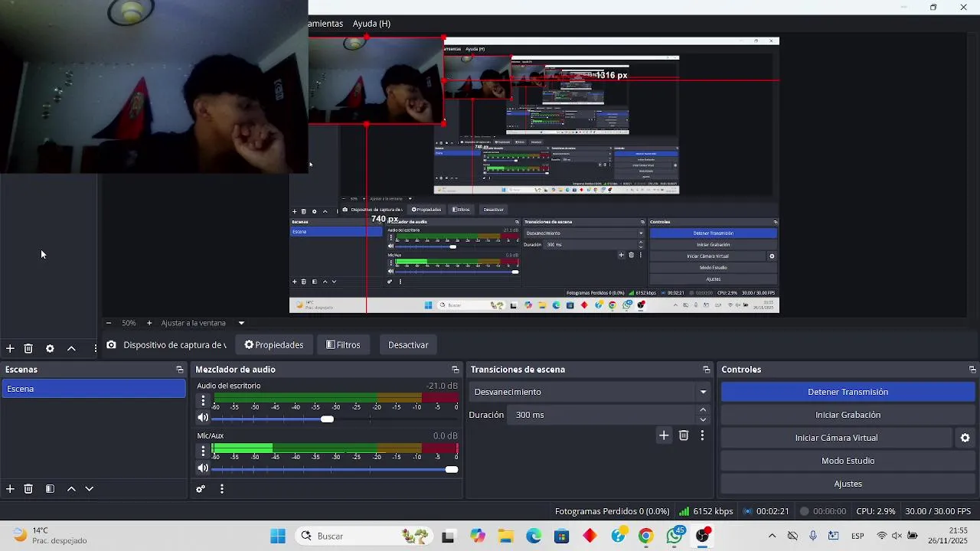This screenshot has width=980, height=551.
Task: Toggle system volume icon in tray
Action: [x=897, y=536]
